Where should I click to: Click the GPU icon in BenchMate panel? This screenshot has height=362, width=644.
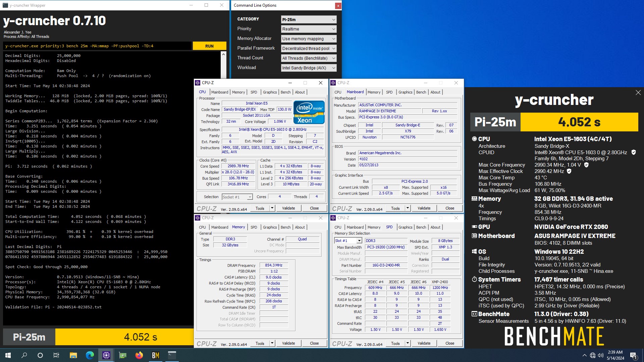click(474, 227)
